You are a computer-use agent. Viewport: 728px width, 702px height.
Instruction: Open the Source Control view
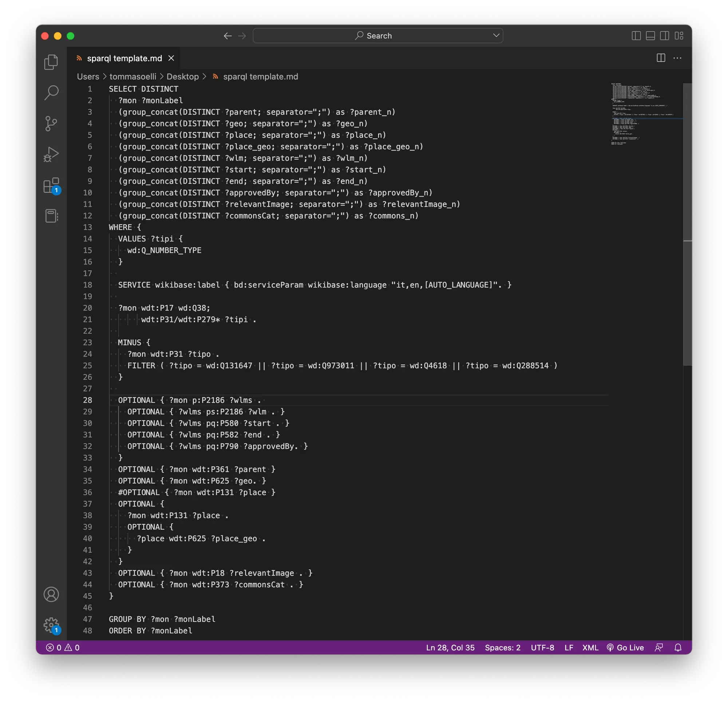tap(51, 124)
